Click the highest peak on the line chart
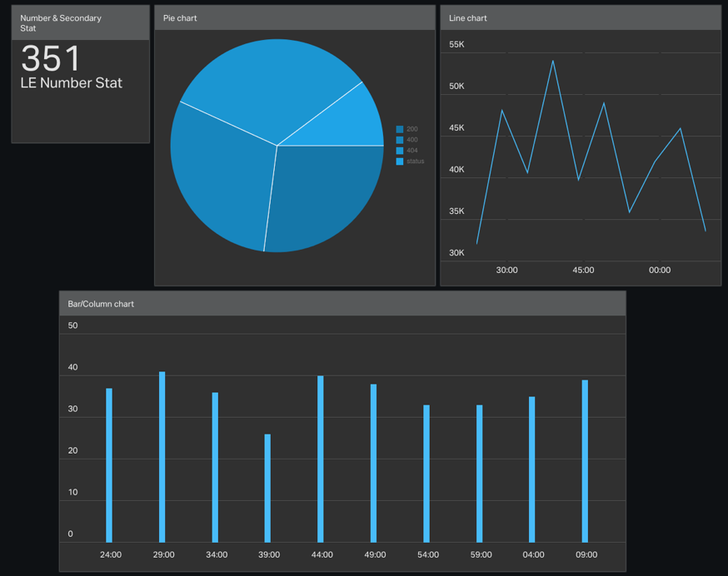The width and height of the screenshot is (728, 576). [553, 61]
